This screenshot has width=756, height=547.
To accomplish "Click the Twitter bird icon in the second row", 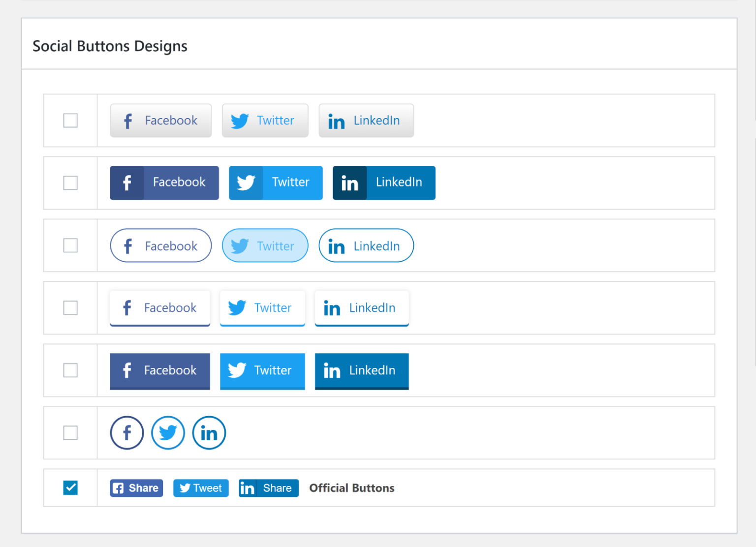I will click(246, 182).
